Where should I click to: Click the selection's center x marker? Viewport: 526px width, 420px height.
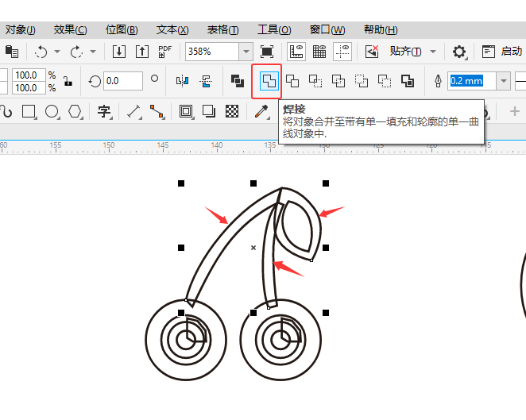253,248
